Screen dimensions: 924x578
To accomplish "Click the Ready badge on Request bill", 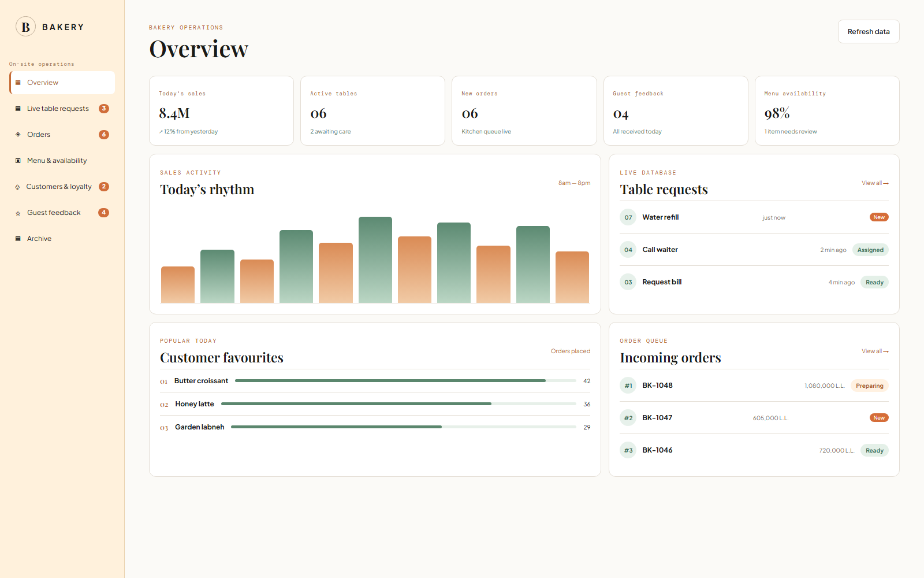I will point(874,283).
